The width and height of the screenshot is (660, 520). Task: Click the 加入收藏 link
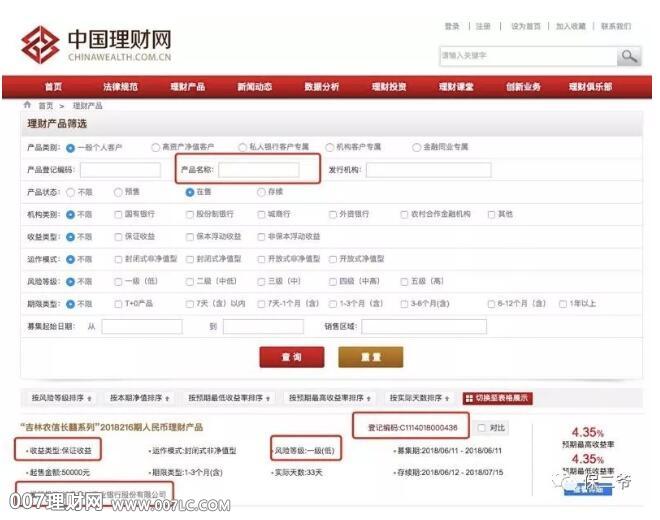coord(571,26)
